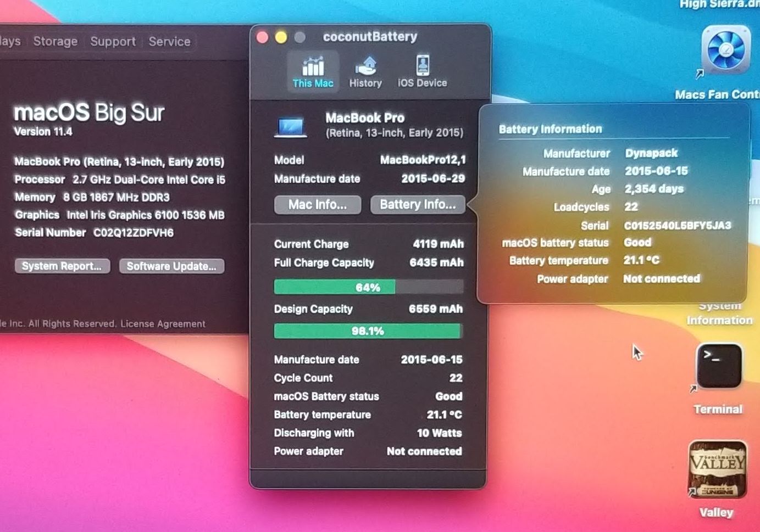Open System Report... in About This Mac
Viewport: 760px width, 532px height.
pyautogui.click(x=62, y=266)
